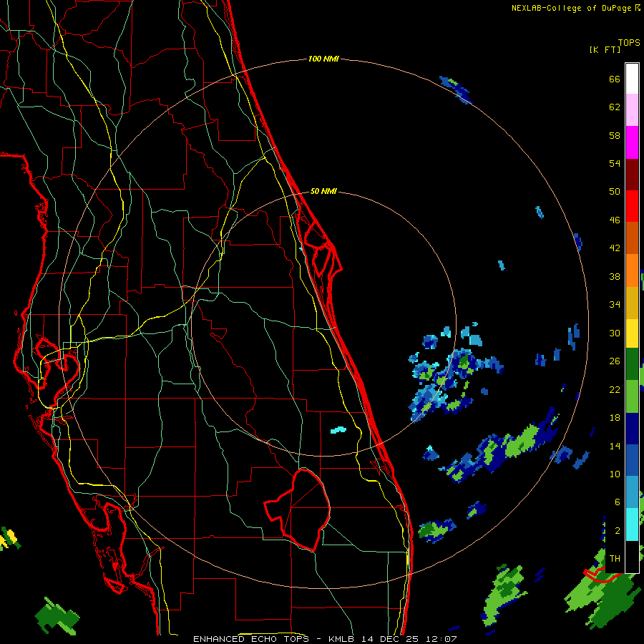Click the '30' legend value
The height and width of the screenshot is (644, 644).
pos(615,333)
